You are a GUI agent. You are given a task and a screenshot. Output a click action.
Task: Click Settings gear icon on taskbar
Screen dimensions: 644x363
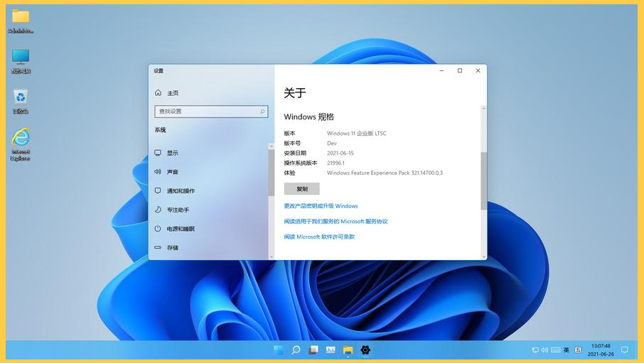(365, 350)
